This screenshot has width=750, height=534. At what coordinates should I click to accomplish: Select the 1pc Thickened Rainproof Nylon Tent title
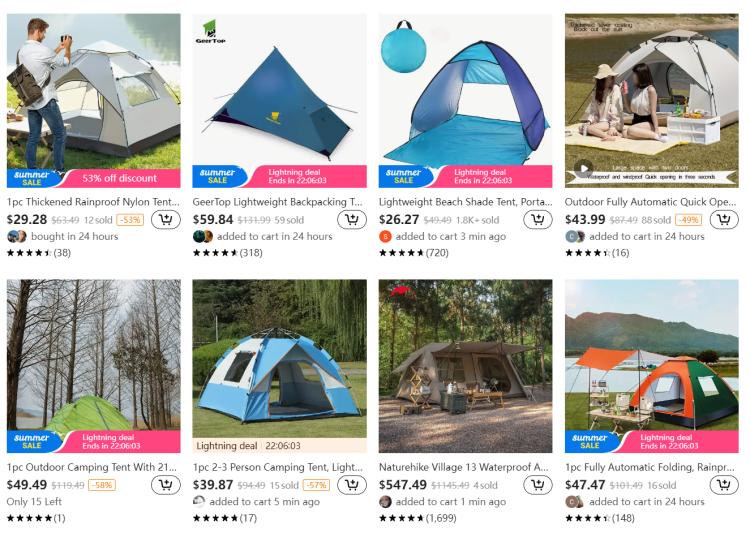[x=93, y=202]
